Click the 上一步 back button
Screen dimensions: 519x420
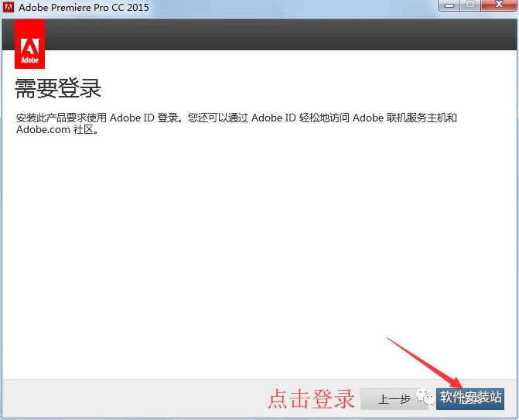click(x=394, y=399)
